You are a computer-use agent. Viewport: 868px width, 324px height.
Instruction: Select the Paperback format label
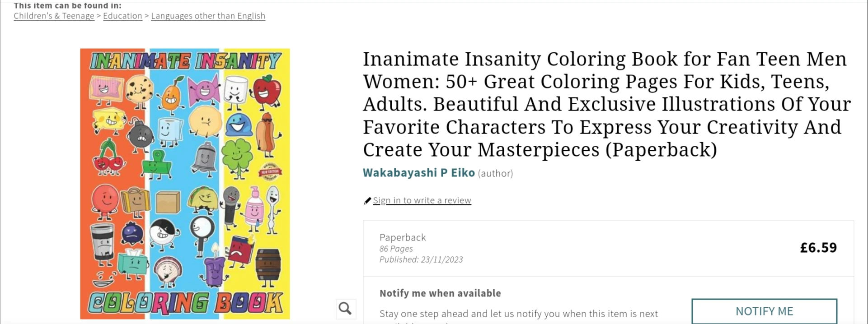click(402, 237)
